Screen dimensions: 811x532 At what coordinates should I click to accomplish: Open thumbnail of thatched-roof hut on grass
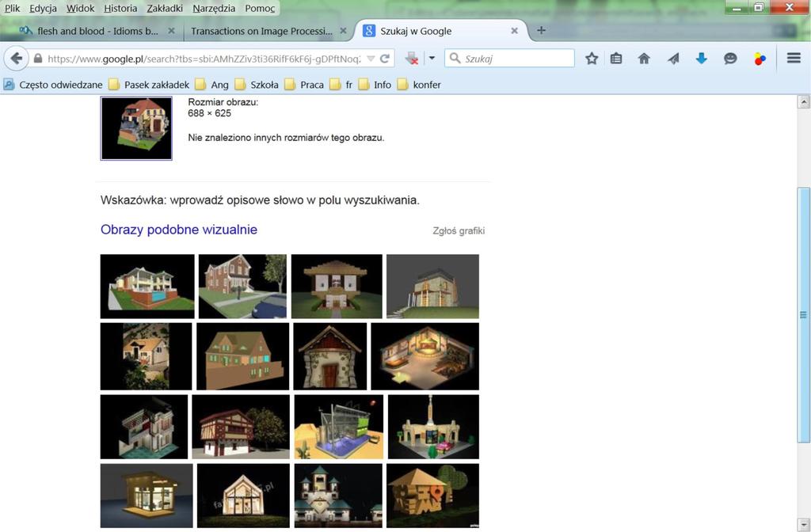[x=337, y=287]
